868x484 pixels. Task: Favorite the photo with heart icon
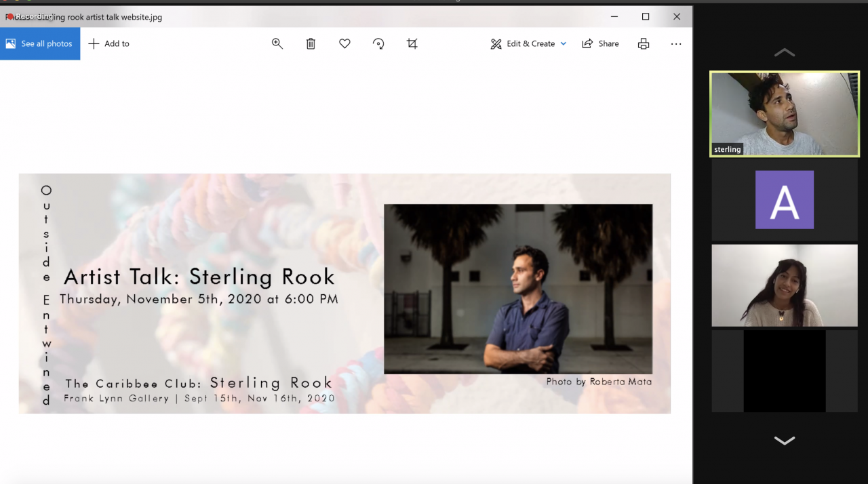[x=344, y=43]
